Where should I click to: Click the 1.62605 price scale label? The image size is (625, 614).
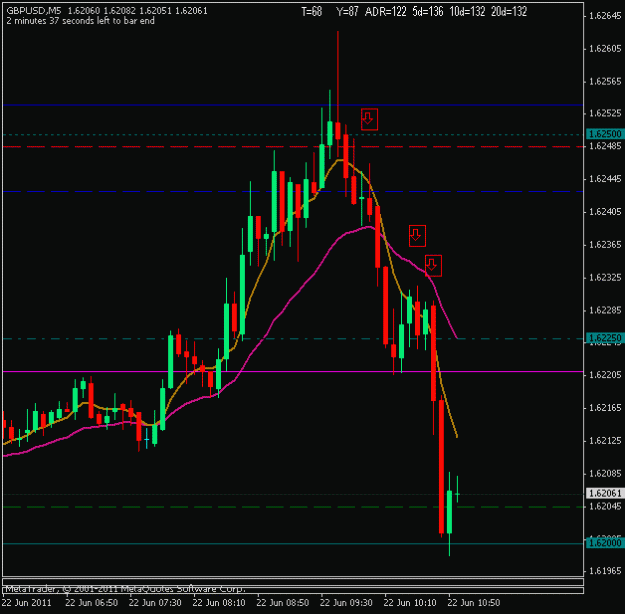coord(605,49)
